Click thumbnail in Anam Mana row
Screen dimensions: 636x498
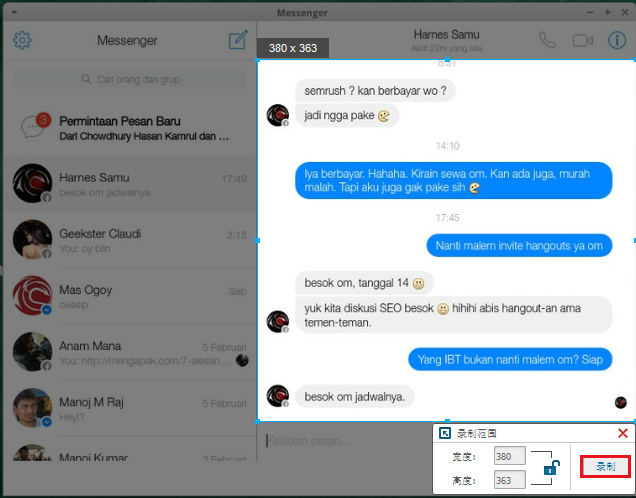(x=242, y=360)
